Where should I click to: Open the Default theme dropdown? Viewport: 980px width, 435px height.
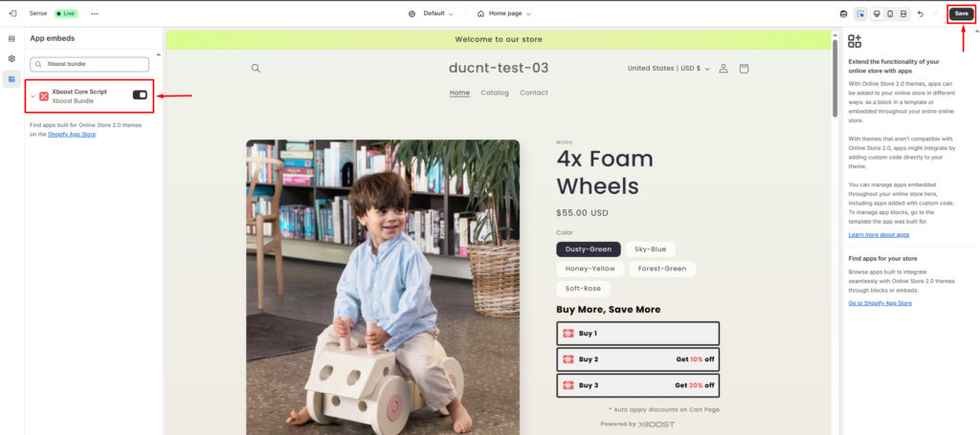click(x=432, y=13)
